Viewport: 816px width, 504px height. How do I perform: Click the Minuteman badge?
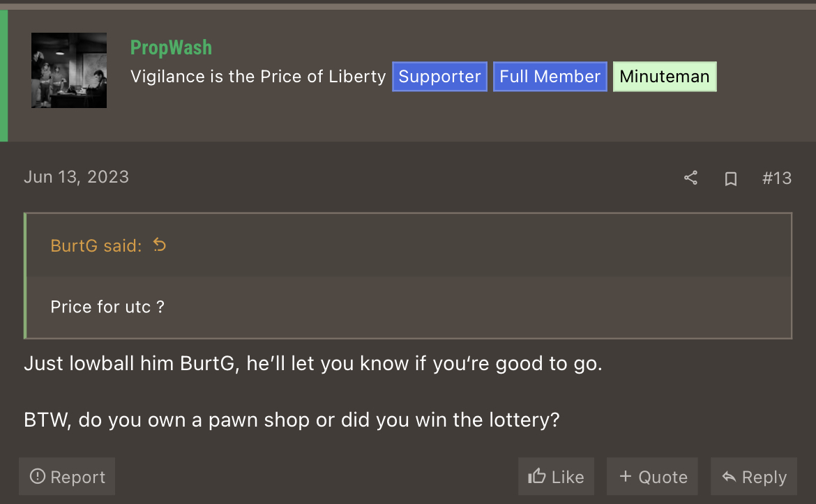665,77
